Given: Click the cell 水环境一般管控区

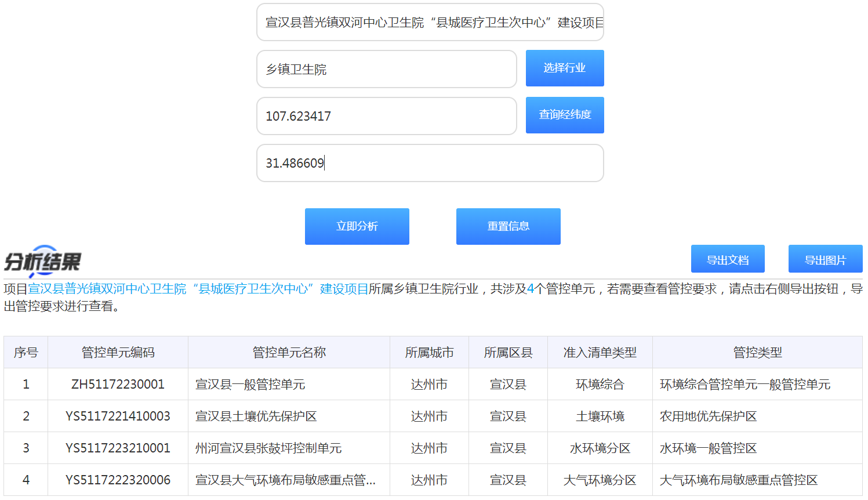Looking at the screenshot, I should coord(758,448).
